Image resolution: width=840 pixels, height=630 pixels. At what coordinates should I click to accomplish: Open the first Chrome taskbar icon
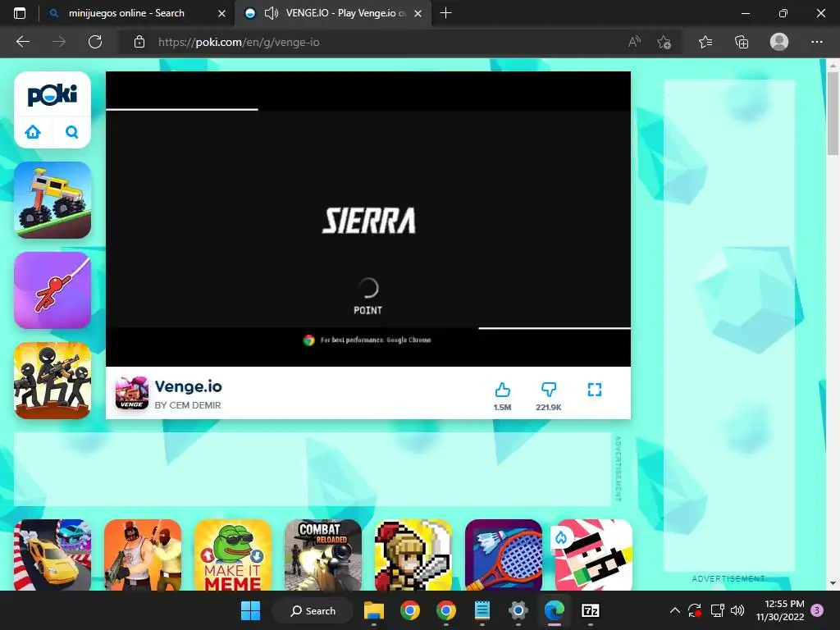410,610
